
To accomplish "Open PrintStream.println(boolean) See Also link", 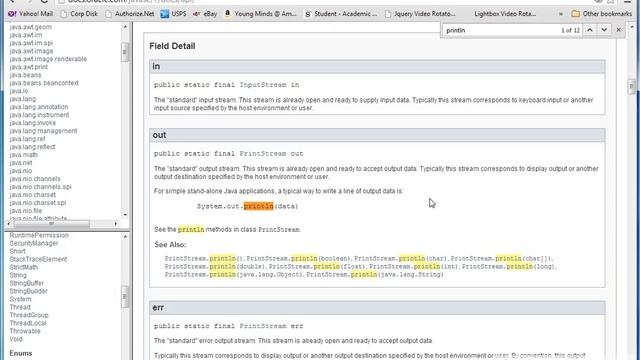I will pos(298,259).
